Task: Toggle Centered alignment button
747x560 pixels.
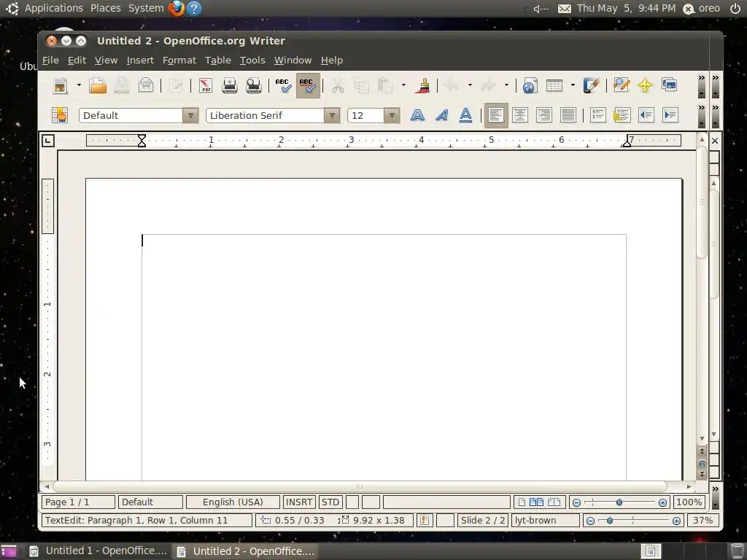Action: click(x=519, y=115)
